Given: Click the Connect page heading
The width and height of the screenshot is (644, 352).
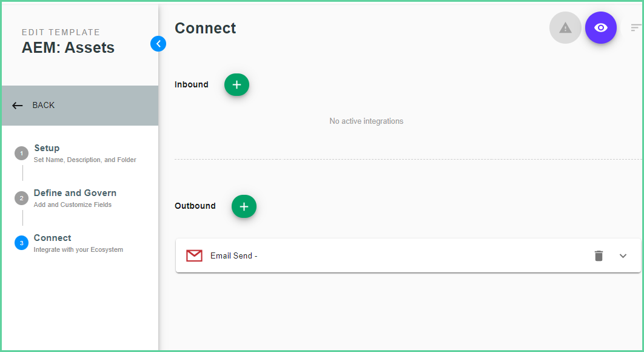Looking at the screenshot, I should point(206,28).
